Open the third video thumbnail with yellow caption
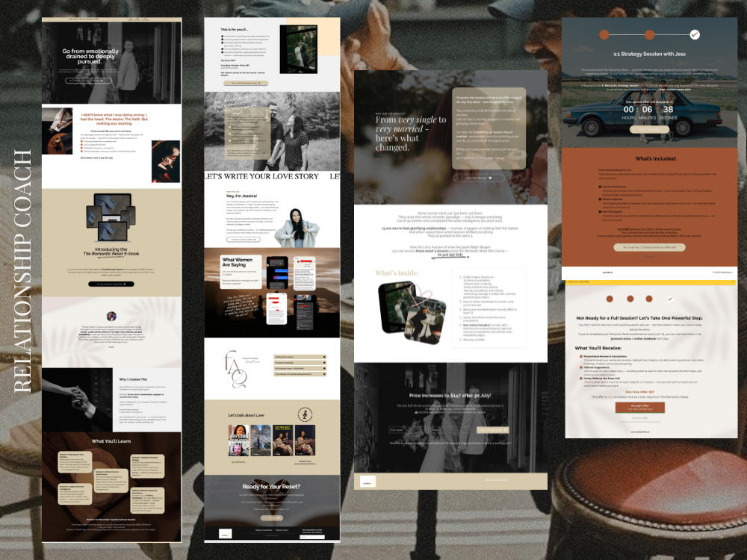The width and height of the screenshot is (747, 560). tap(283, 441)
